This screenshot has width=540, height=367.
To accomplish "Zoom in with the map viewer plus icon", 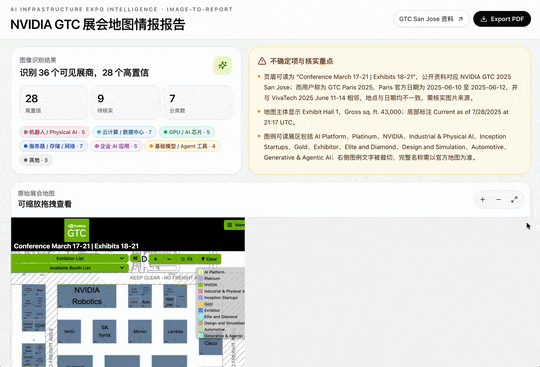I will tap(482, 199).
